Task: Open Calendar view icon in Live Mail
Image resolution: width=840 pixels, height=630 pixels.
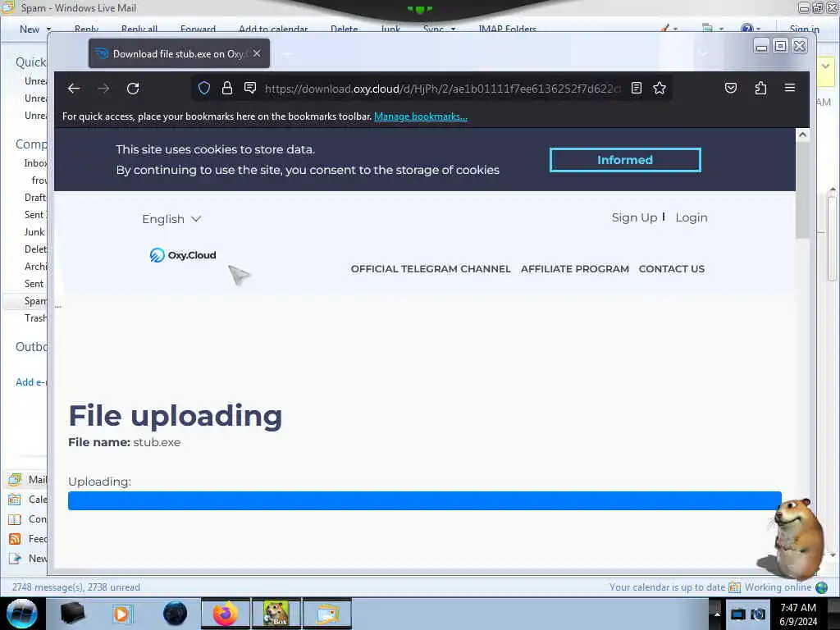Action: [x=15, y=500]
